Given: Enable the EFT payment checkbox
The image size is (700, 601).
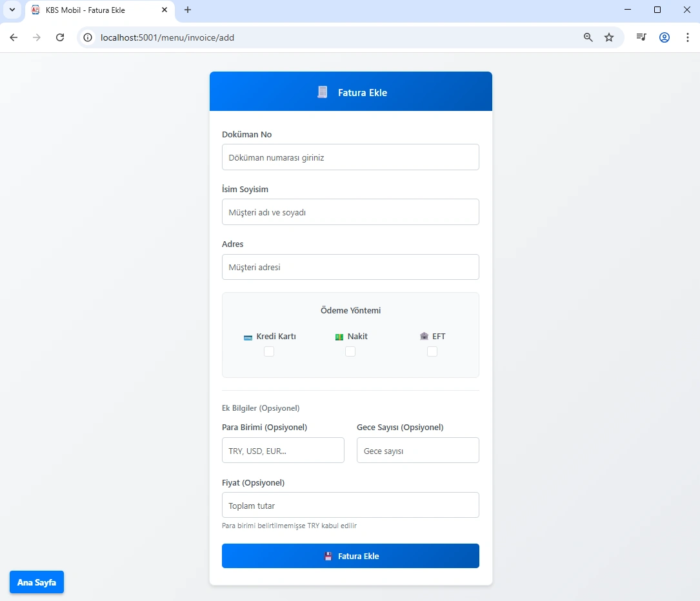Looking at the screenshot, I should click(432, 351).
